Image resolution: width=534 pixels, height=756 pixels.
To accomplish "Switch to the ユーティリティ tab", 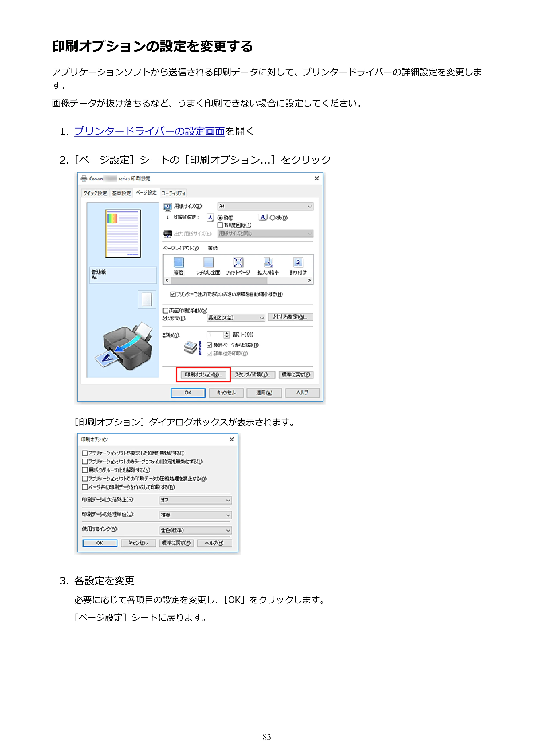I will pos(173,193).
